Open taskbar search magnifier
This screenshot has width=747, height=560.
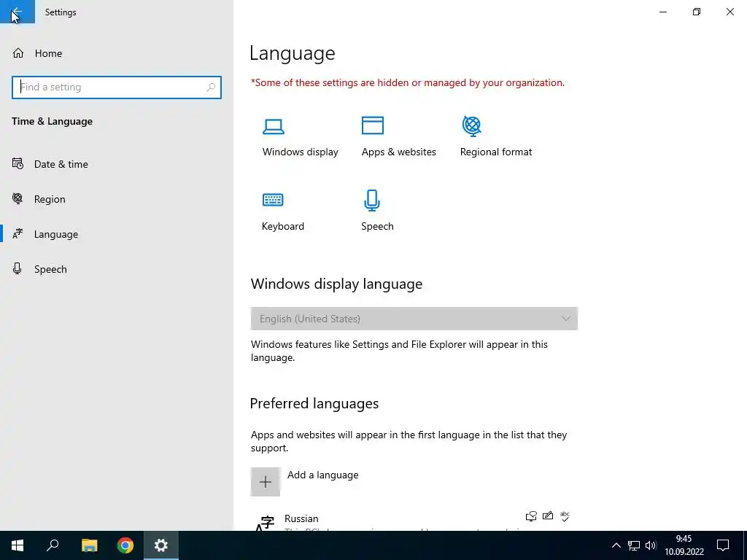tap(53, 545)
